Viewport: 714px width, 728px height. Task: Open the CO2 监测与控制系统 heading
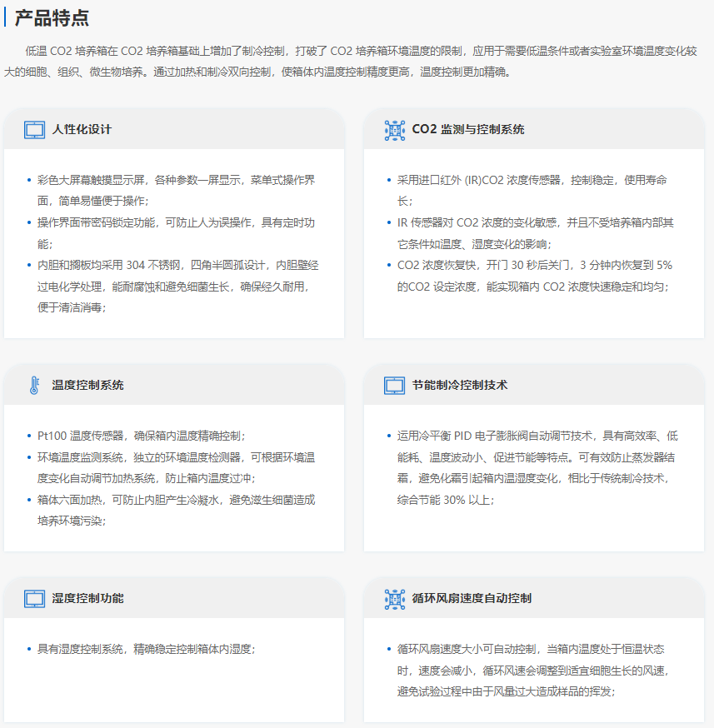click(468, 130)
